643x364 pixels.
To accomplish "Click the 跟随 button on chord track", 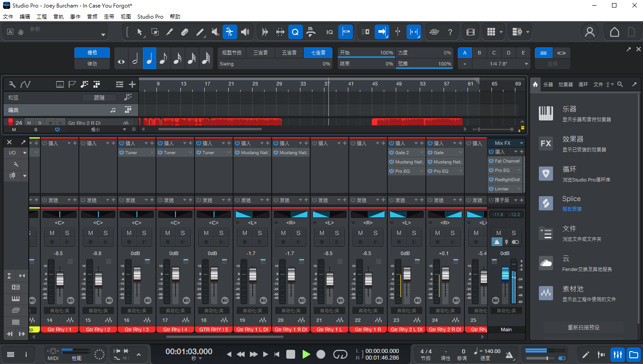I will click(x=99, y=97).
